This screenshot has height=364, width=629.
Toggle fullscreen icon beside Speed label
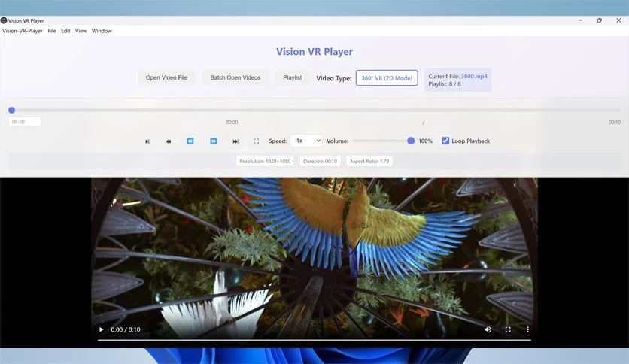click(x=257, y=141)
